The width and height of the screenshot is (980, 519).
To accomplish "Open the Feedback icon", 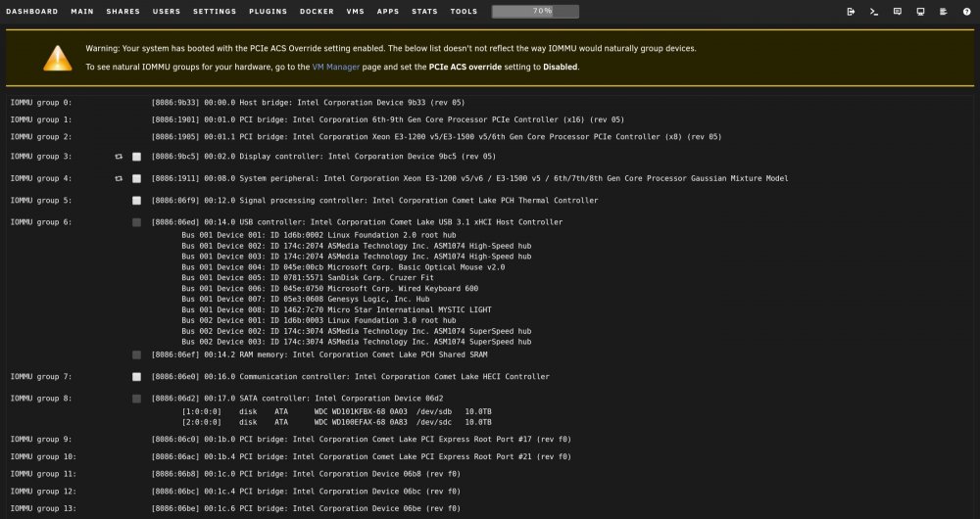I will (898, 11).
